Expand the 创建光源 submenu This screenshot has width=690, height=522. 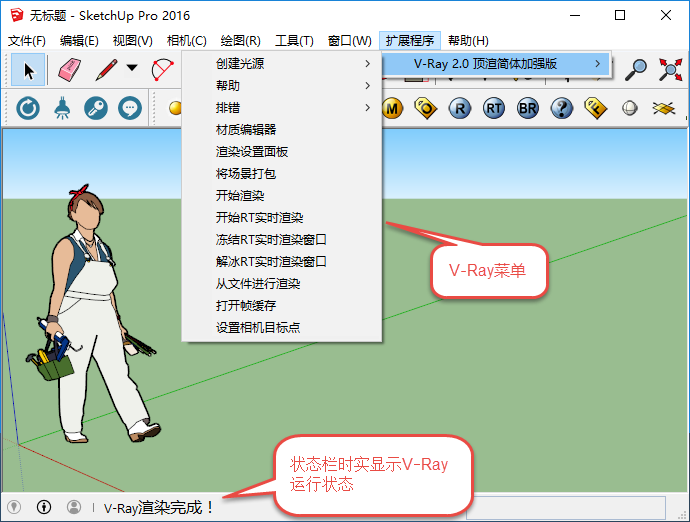[x=282, y=64]
